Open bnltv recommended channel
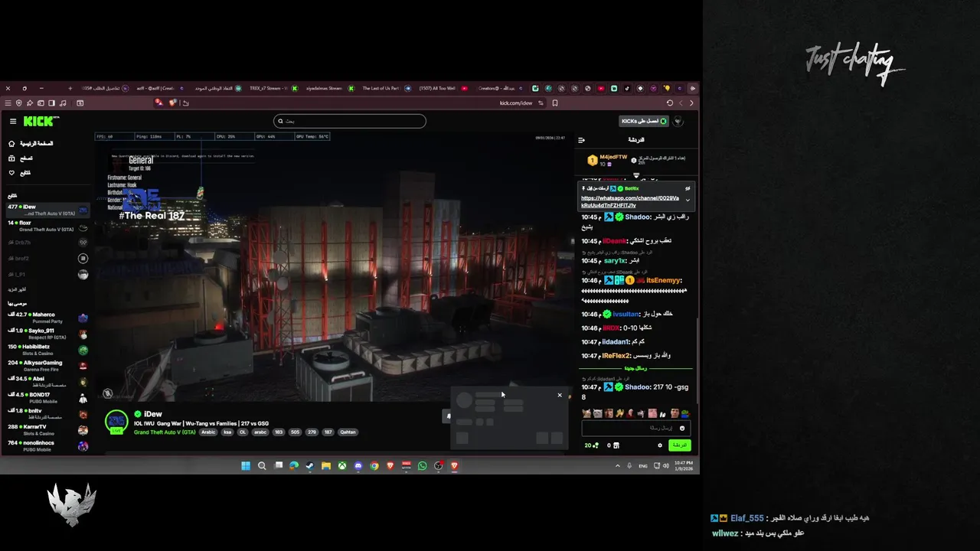The height and width of the screenshot is (551, 980). tap(47, 414)
